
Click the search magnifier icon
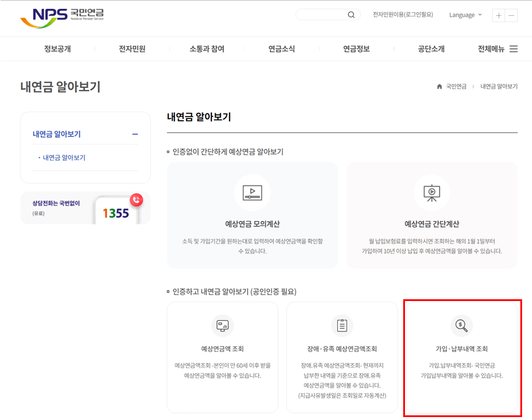coord(351,15)
